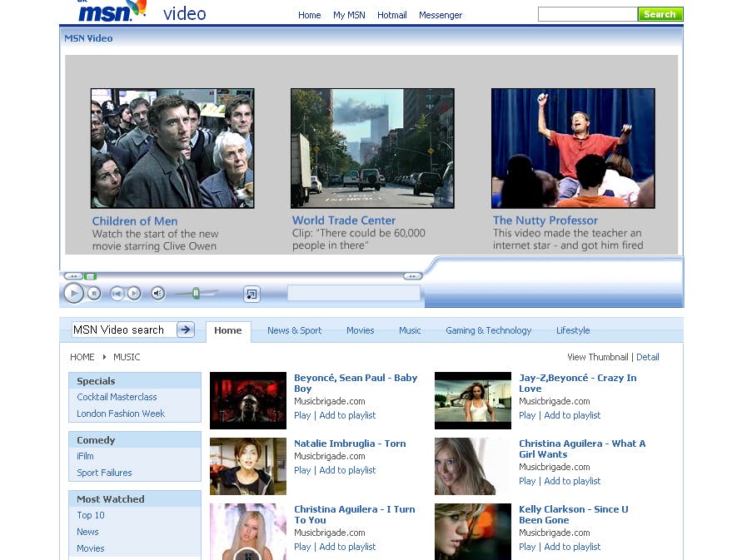The height and width of the screenshot is (560, 747).
Task: Open the Children of Men title link
Action: [135, 221]
